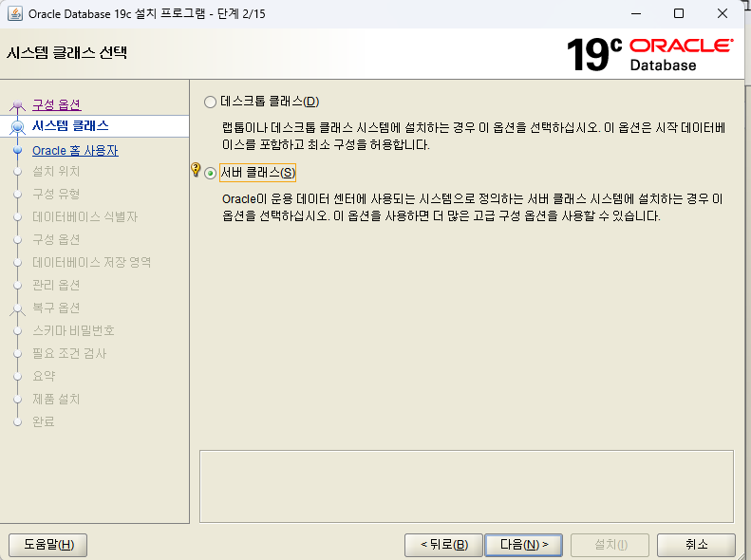The width and height of the screenshot is (751, 560).
Task: Click the 데스크톱 클래스 description text
Action: click(x=474, y=136)
